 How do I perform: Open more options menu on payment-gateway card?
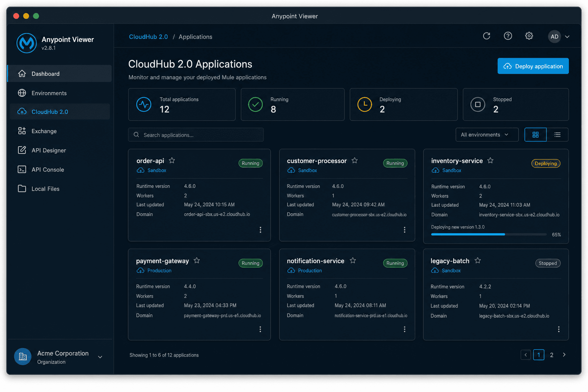[260, 329]
